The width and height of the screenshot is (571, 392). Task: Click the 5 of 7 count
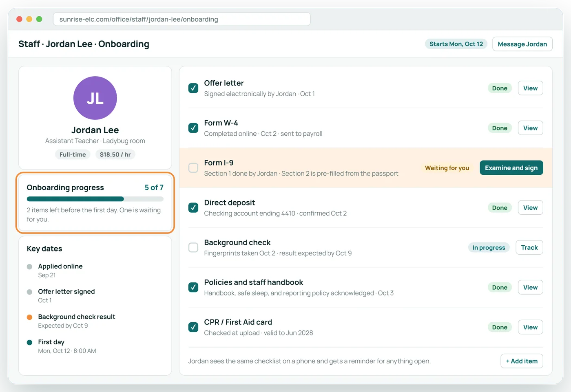(154, 187)
